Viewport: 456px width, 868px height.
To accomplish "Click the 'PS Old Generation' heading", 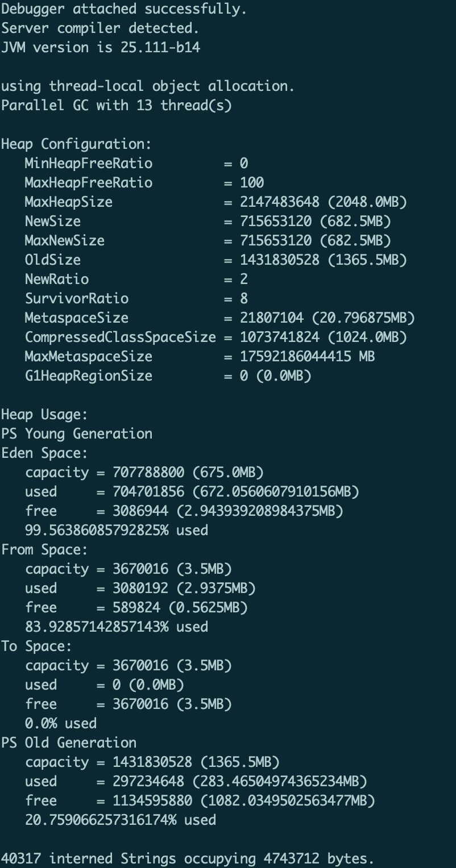I will [68, 743].
